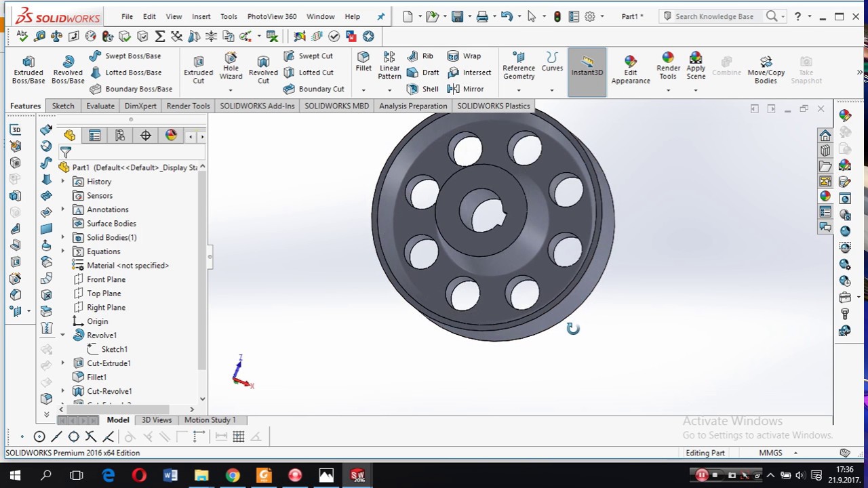Screen dimensions: 868x488
Task: Click the Boundary Boss/Base tool
Action: [x=131, y=89]
